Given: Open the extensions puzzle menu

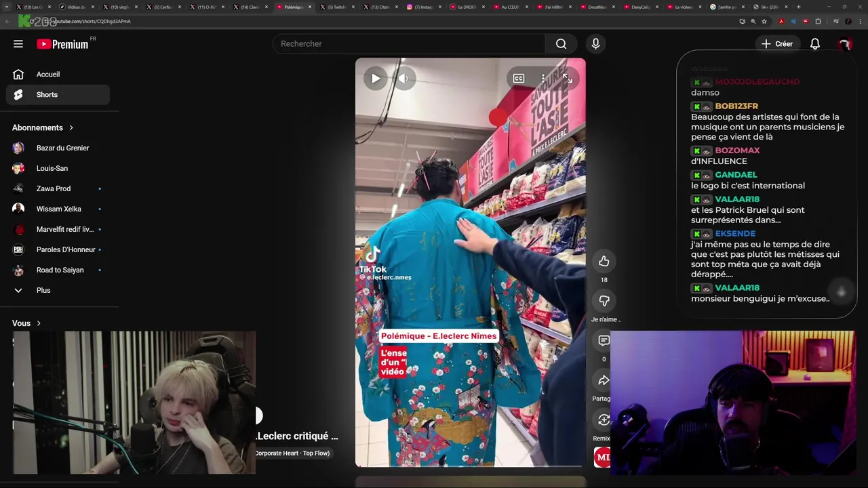Looking at the screenshot, I should point(818,22).
